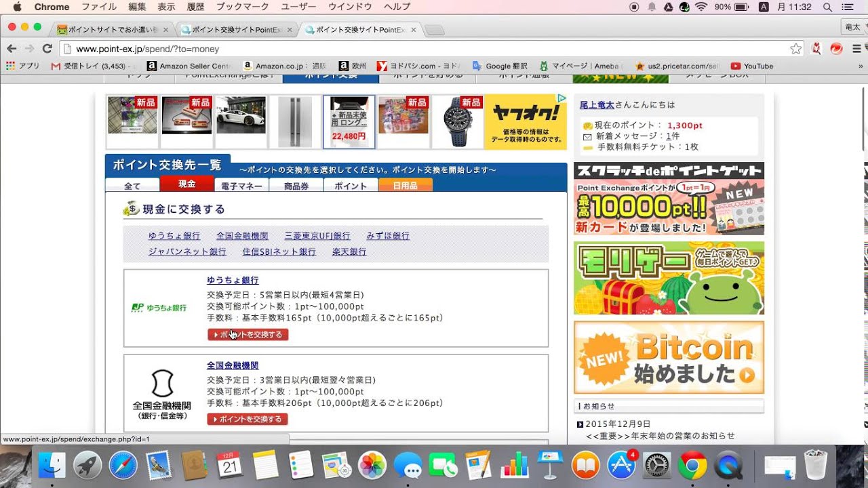The height and width of the screenshot is (488, 868).
Task: Open the Apple menu
Action: pyautogui.click(x=17, y=7)
